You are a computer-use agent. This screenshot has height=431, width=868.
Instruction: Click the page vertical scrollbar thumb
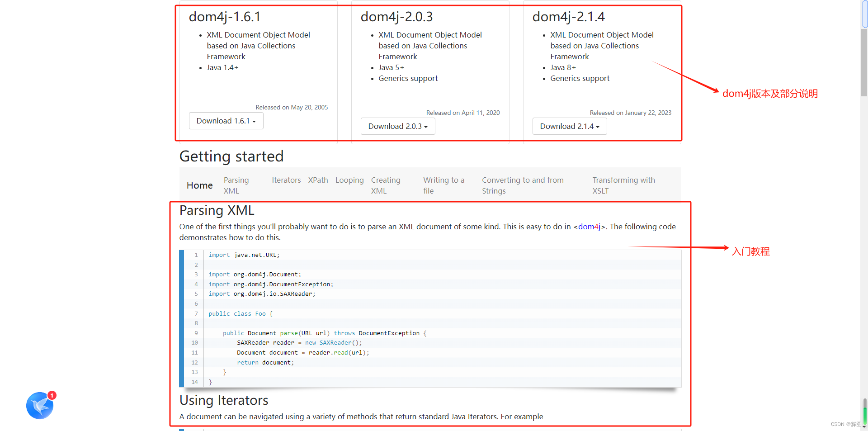(x=864, y=62)
